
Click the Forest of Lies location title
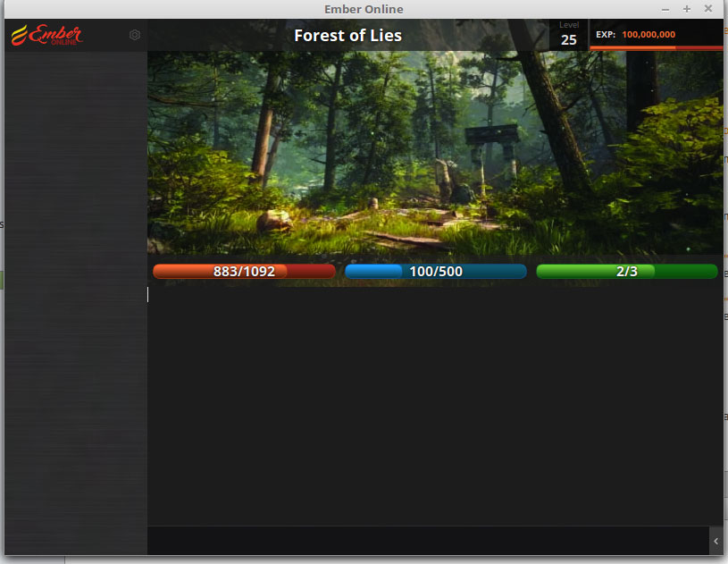pos(347,36)
